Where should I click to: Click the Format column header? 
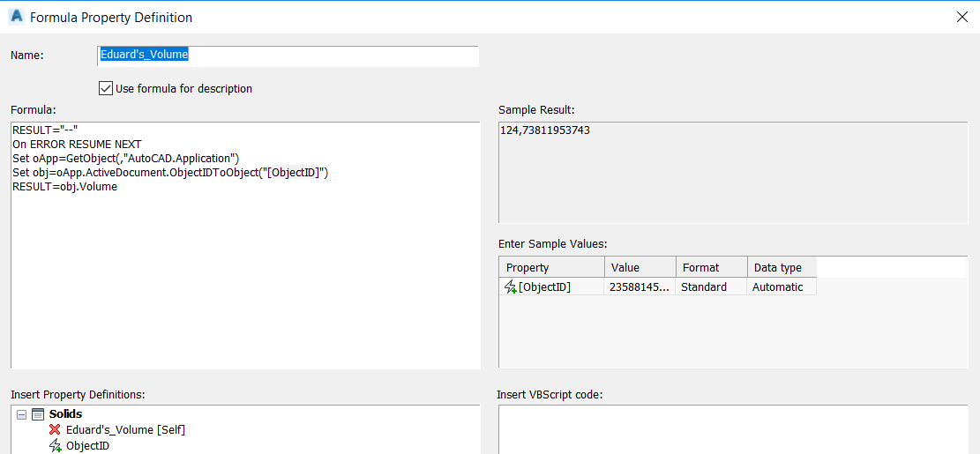click(711, 267)
